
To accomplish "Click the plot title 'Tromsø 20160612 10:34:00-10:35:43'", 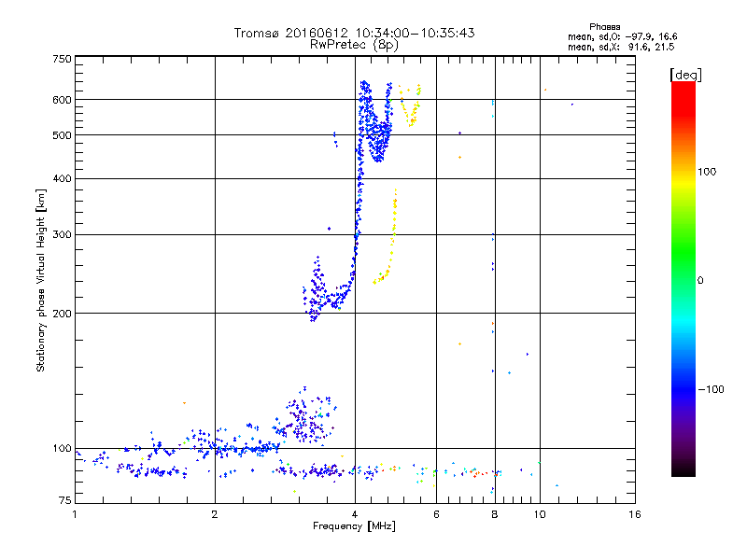I will click(354, 33).
